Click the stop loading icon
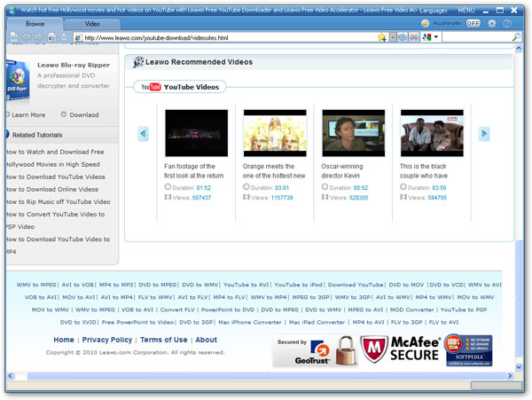 (x=413, y=37)
